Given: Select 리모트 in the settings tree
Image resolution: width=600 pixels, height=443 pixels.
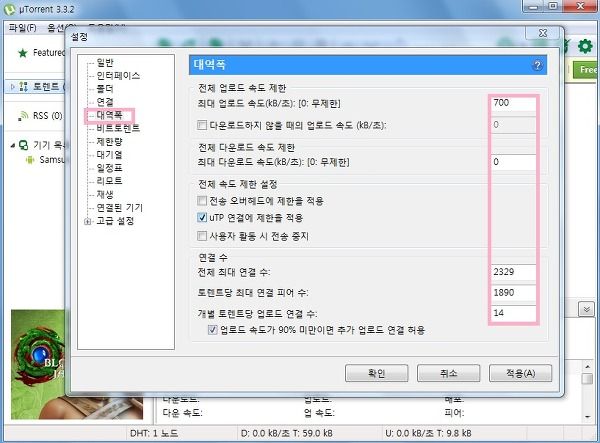Looking at the screenshot, I should point(109,181).
